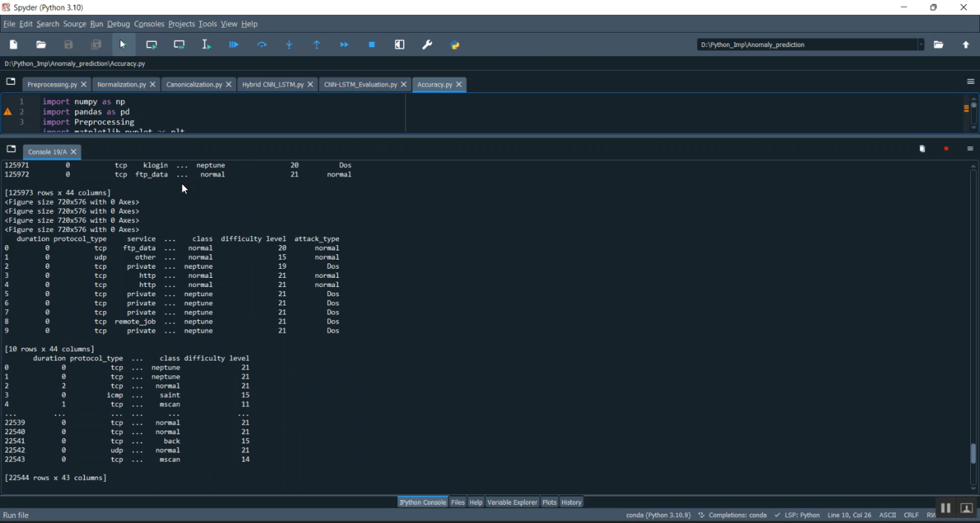Open file using the folder icon
The height and width of the screenshot is (523, 980).
tap(41, 45)
